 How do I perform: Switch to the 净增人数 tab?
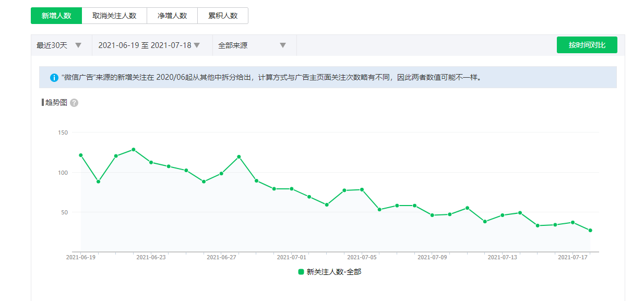pyautogui.click(x=172, y=16)
